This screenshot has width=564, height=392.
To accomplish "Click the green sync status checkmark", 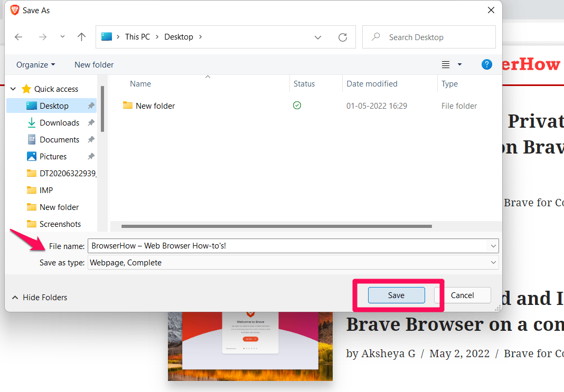I will 297,106.
